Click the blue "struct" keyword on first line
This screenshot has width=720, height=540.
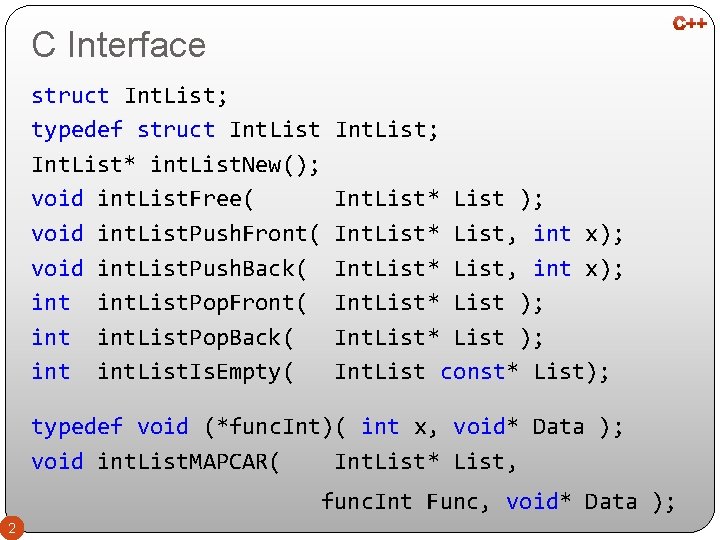(70, 96)
